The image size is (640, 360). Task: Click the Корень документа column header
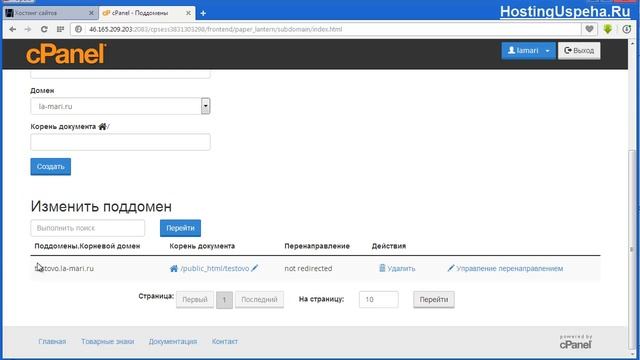click(202, 246)
